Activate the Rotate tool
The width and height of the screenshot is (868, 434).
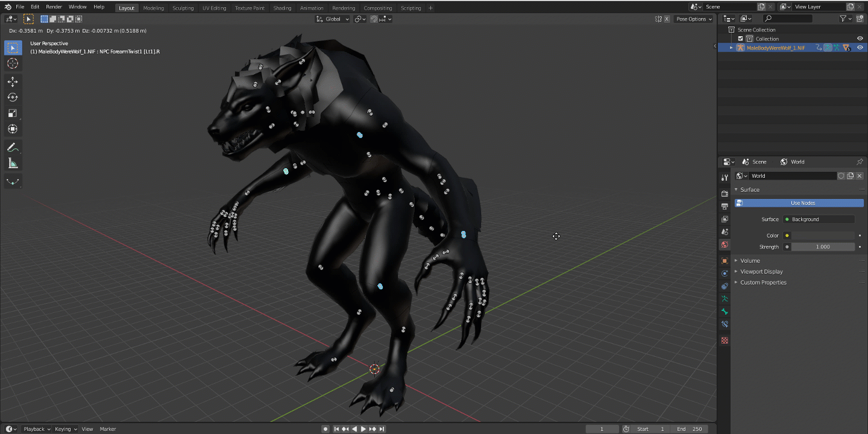tap(13, 97)
